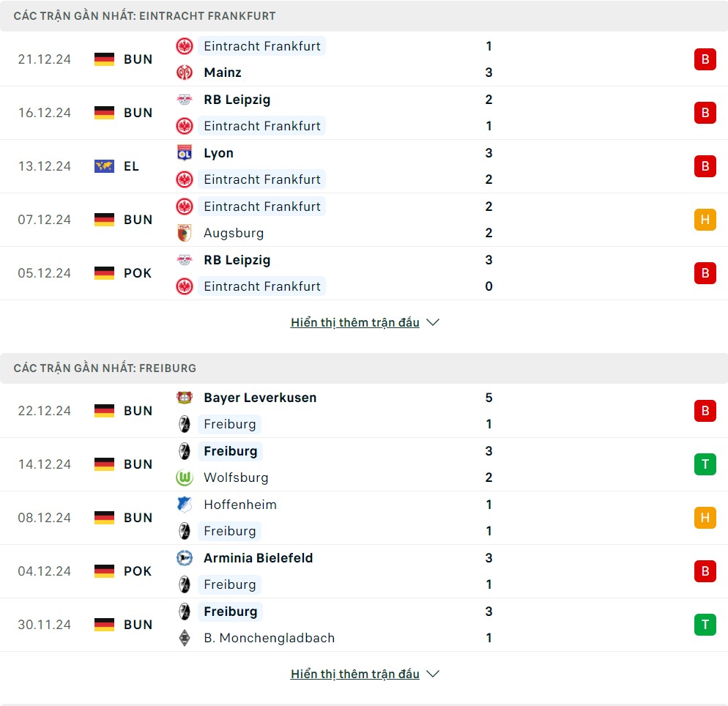The height and width of the screenshot is (706, 728).
Task: Open 'Hiển thị thêm trận đấu' under Freiburg
Action: 354,674
